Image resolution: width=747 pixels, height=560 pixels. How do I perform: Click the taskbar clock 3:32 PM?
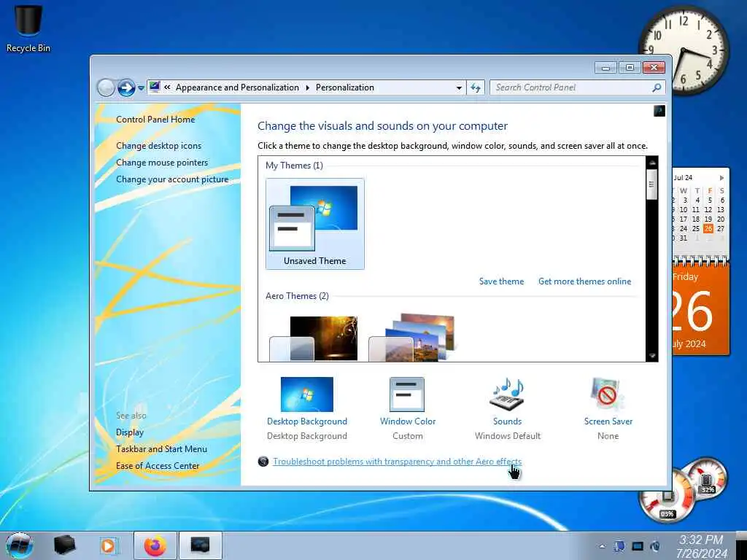701,546
